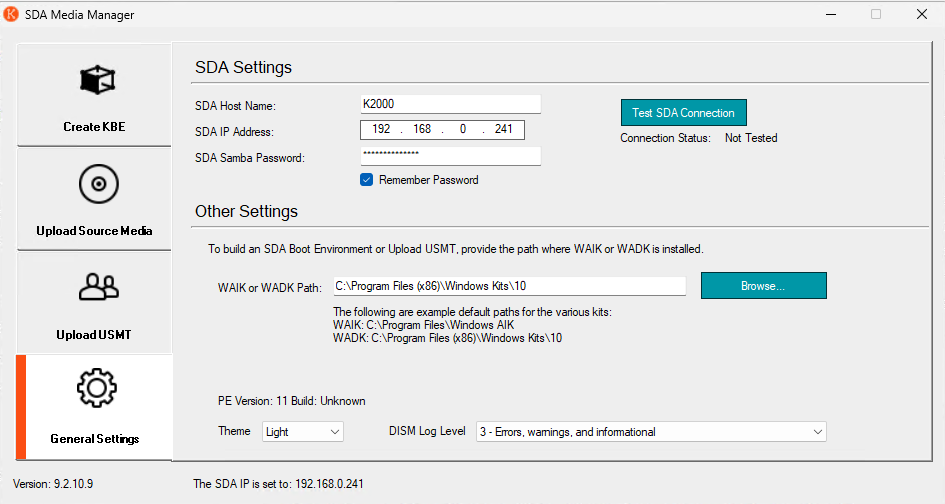Click the Upload Source Media tab label
This screenshot has width=945, height=504.
click(94, 231)
